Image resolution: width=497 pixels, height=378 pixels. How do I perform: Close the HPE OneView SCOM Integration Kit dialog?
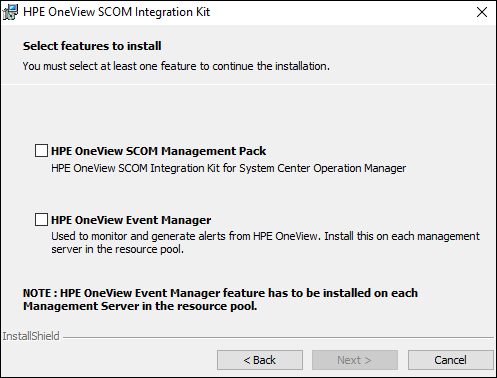click(482, 12)
